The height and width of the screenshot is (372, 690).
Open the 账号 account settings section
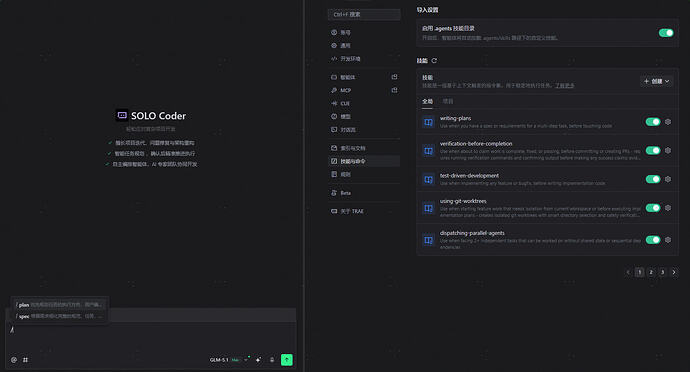[x=364, y=33]
